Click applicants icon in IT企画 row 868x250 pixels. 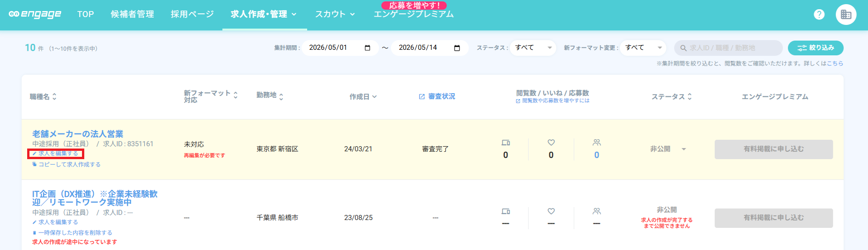coord(597,211)
